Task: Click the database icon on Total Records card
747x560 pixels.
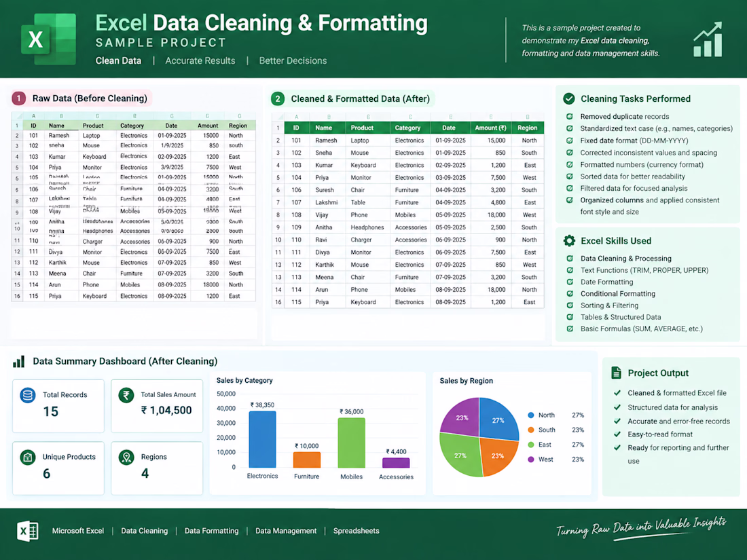Action: pos(28,395)
